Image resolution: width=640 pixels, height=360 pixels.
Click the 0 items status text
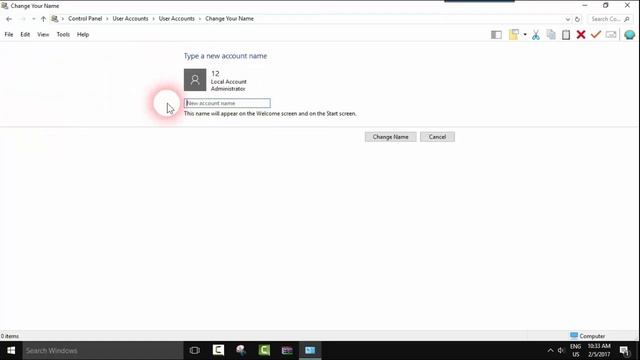click(10, 336)
